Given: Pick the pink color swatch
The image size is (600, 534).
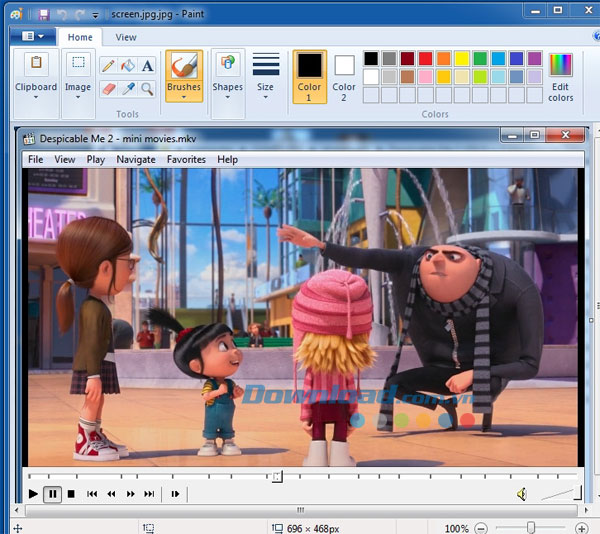Looking at the screenshot, I should click(426, 77).
